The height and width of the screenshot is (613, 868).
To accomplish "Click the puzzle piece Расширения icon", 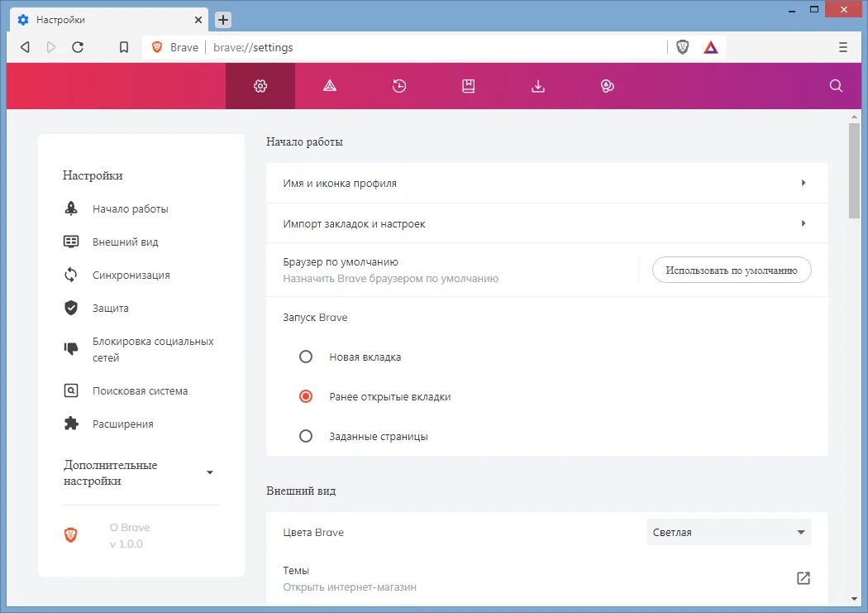I will point(71,424).
